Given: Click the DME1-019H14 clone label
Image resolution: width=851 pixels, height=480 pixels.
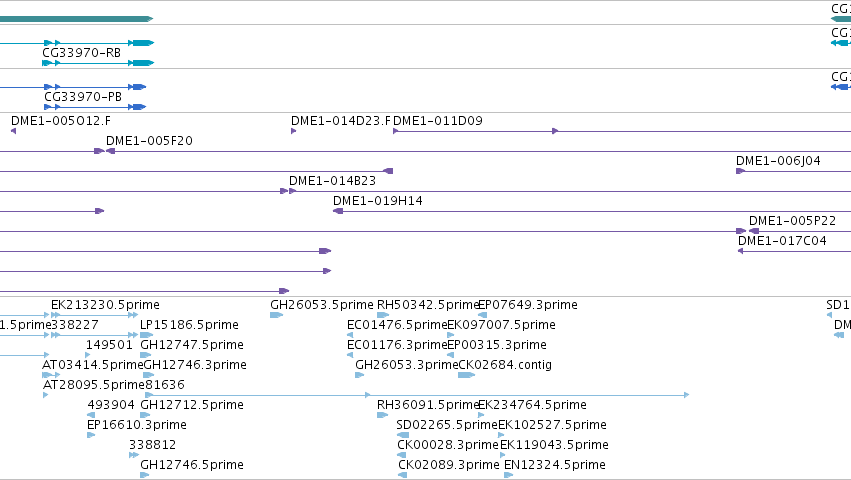Looking at the screenshot, I should pyautogui.click(x=378, y=201).
